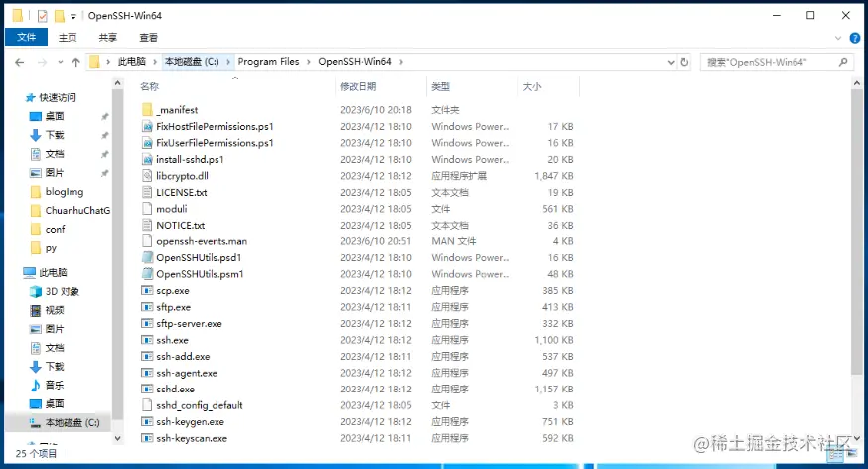Sort by the 大小 column header

(532, 86)
